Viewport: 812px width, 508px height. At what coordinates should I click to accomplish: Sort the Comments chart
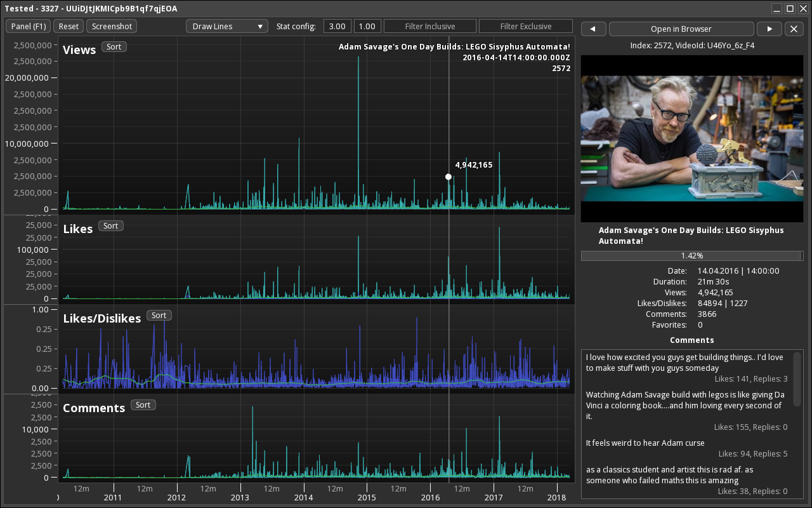click(x=143, y=405)
